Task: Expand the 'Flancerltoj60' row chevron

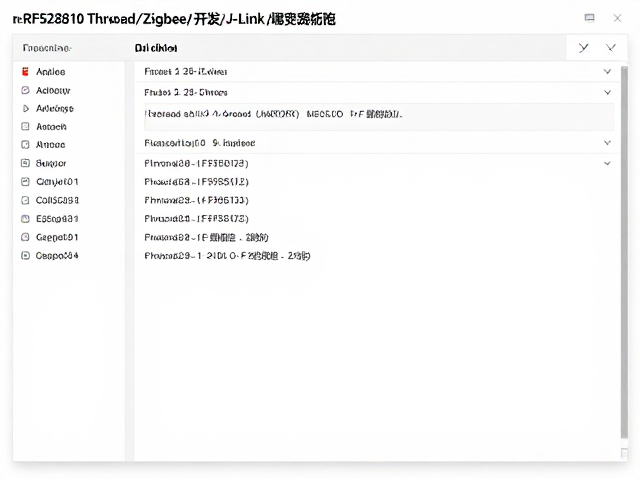Action: tap(607, 143)
